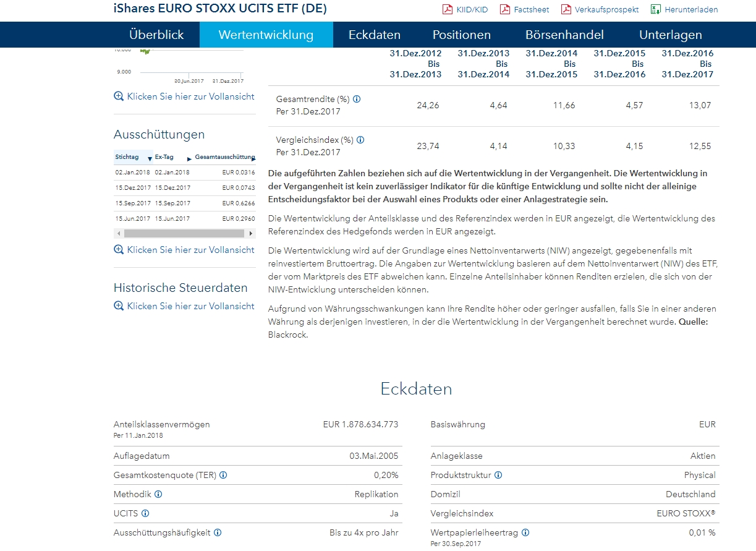Click the Herunterladen download link
Image resolution: width=756 pixels, height=551 pixels.
click(x=691, y=10)
